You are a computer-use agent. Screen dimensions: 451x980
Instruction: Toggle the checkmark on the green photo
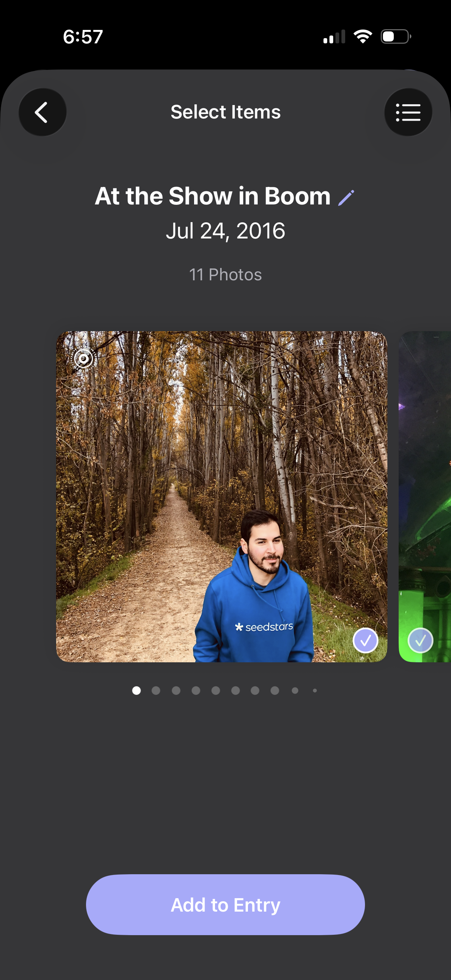point(420,640)
